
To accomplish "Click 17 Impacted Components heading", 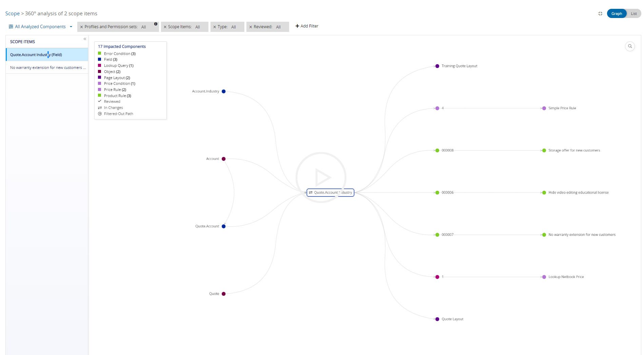I will (x=122, y=46).
